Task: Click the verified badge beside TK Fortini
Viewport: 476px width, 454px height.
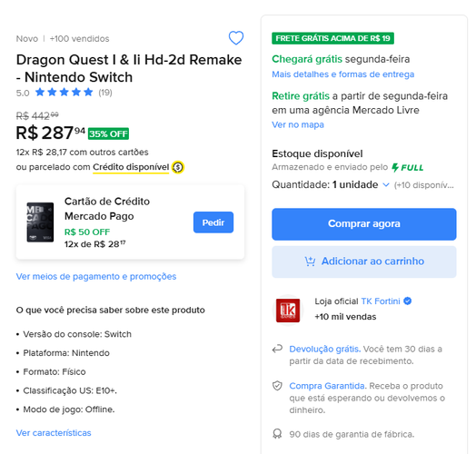Action: pyautogui.click(x=408, y=301)
